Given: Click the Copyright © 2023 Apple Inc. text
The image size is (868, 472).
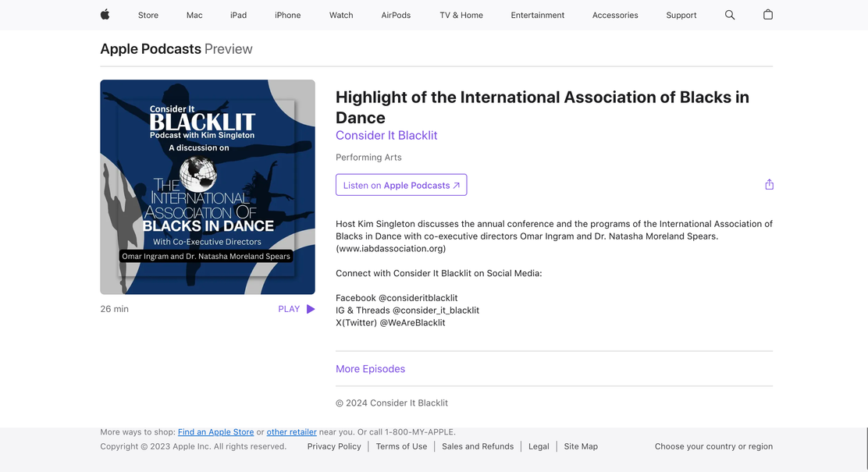Looking at the screenshot, I should 194,446.
